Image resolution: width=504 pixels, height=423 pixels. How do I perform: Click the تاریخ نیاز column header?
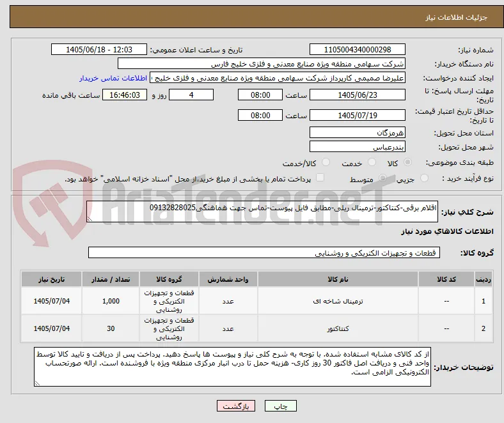51,279
